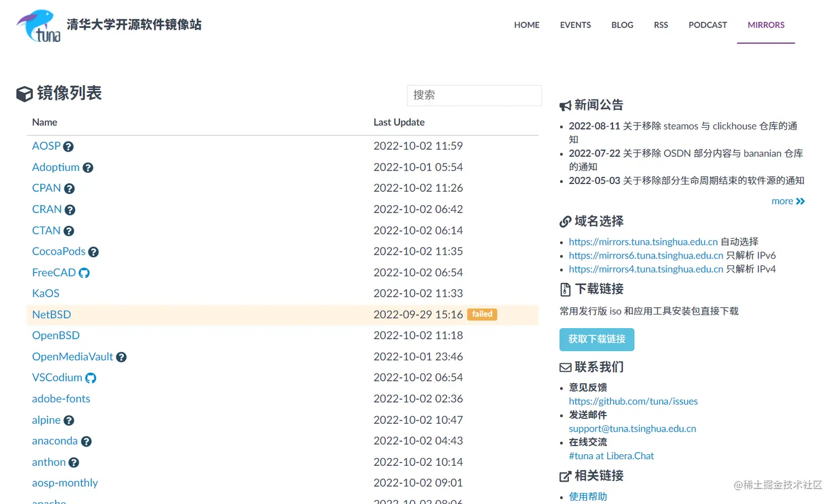Open help for AOSP mirror
The width and height of the screenshot is (836, 504).
point(69,146)
